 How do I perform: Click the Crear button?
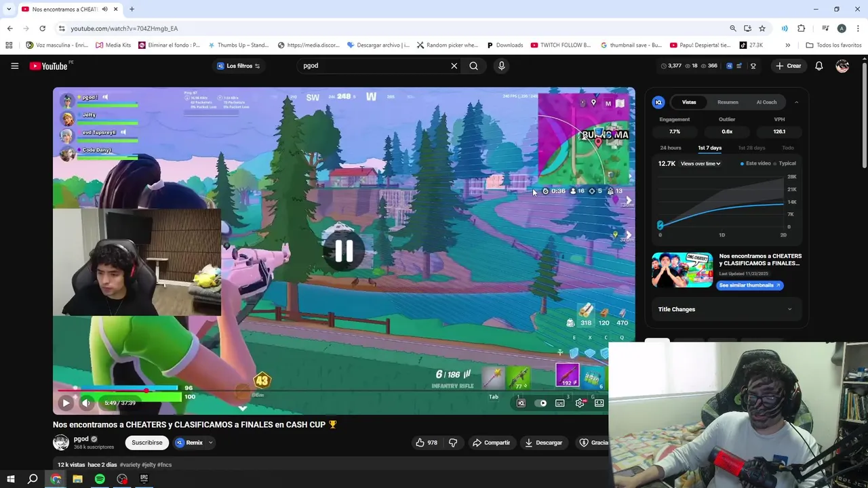[x=789, y=66]
